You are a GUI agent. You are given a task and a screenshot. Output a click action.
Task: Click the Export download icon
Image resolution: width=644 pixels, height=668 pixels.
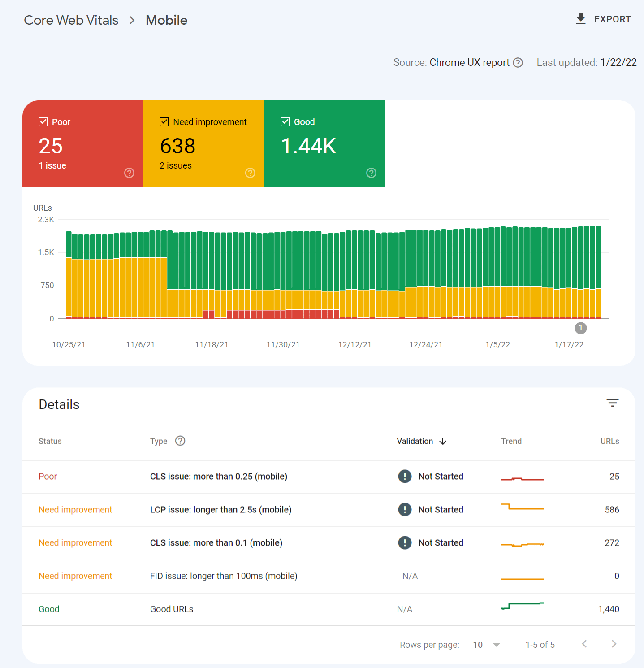coord(581,19)
